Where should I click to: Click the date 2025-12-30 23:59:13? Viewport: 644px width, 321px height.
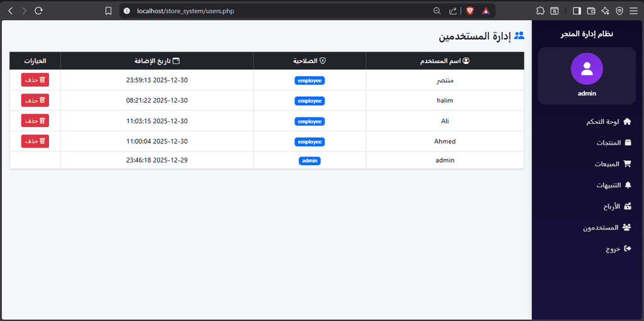[157, 80]
